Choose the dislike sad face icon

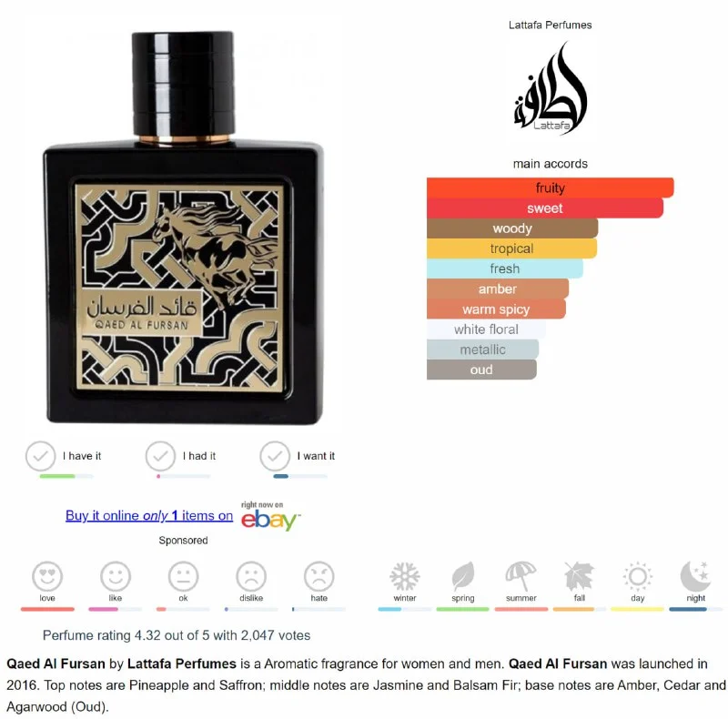tap(251, 576)
